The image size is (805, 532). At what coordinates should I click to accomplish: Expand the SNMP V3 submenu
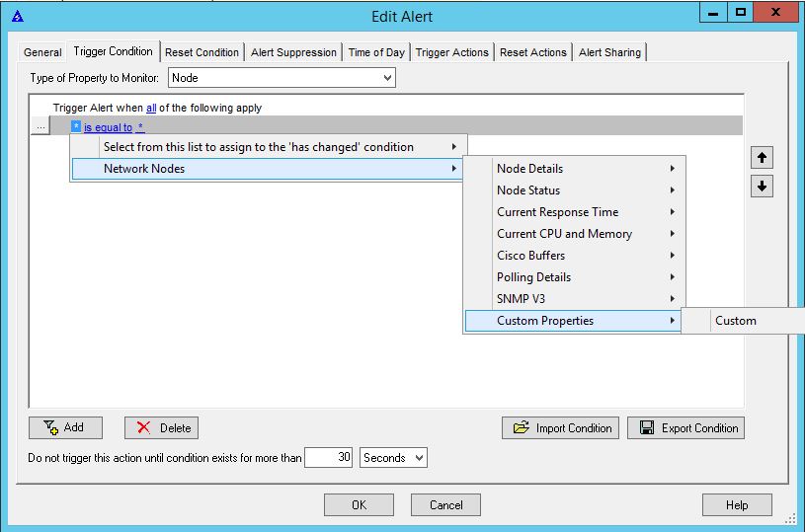point(575,299)
